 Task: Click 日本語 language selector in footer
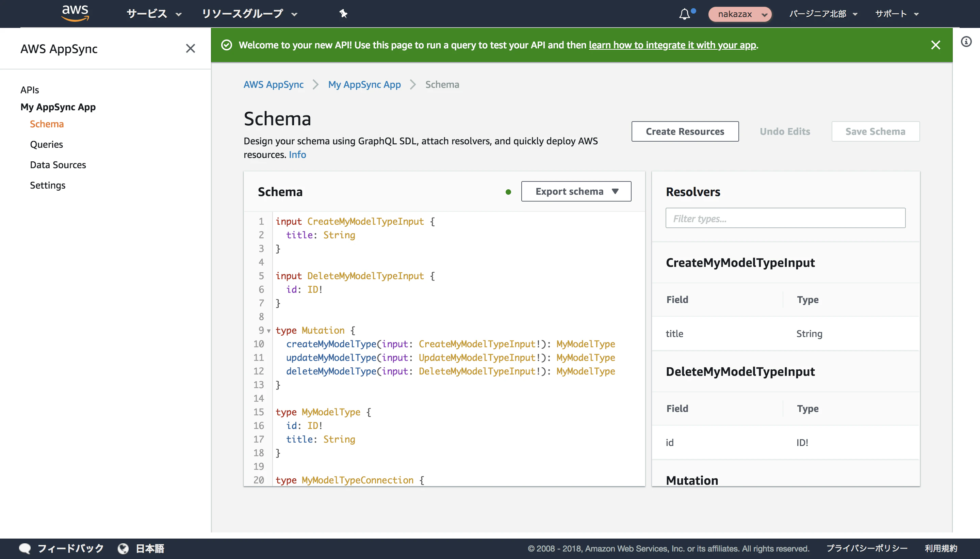[x=150, y=548]
